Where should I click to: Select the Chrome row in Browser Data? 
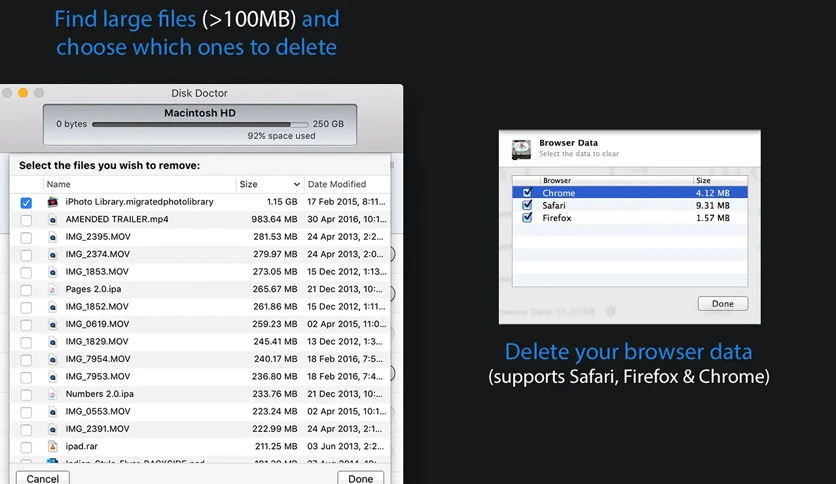click(630, 192)
